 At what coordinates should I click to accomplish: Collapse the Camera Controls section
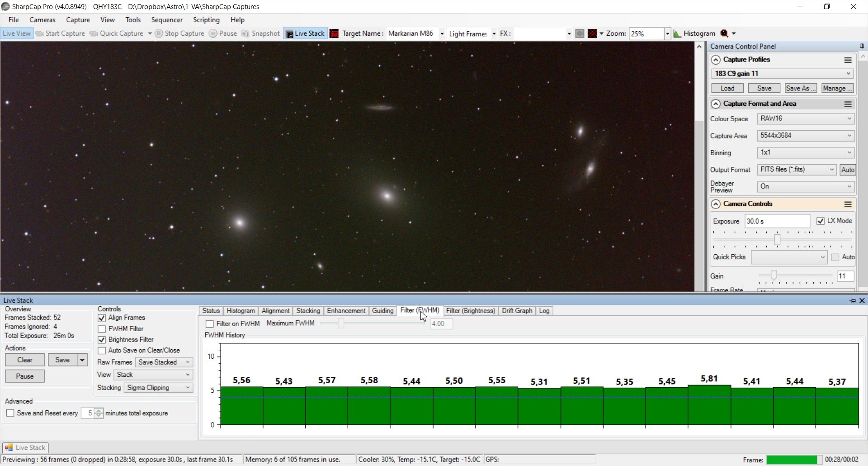point(716,204)
